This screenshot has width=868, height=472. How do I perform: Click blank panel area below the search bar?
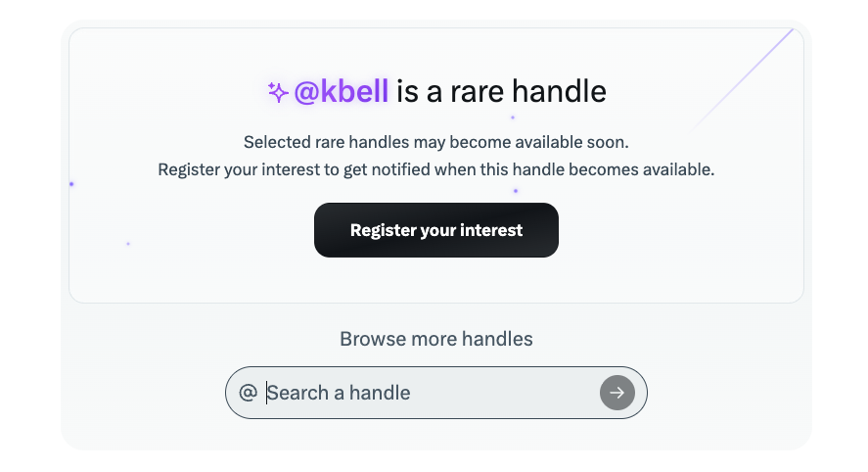click(x=435, y=434)
